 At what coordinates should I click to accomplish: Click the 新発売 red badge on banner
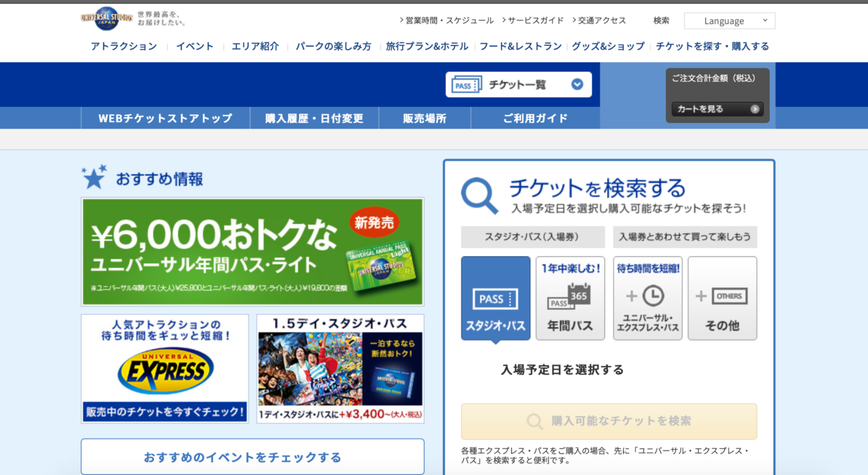[x=375, y=223]
